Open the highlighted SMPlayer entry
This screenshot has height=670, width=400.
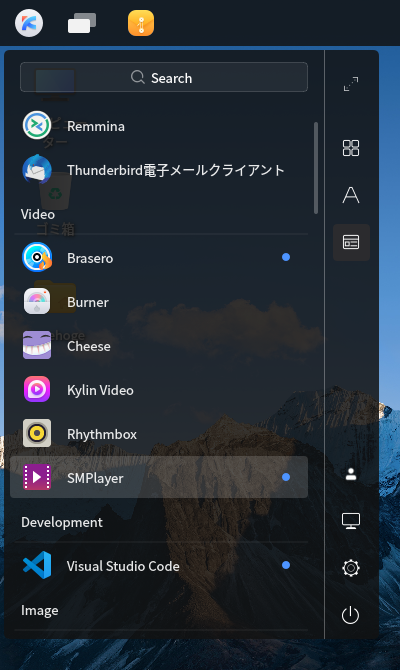click(x=159, y=477)
